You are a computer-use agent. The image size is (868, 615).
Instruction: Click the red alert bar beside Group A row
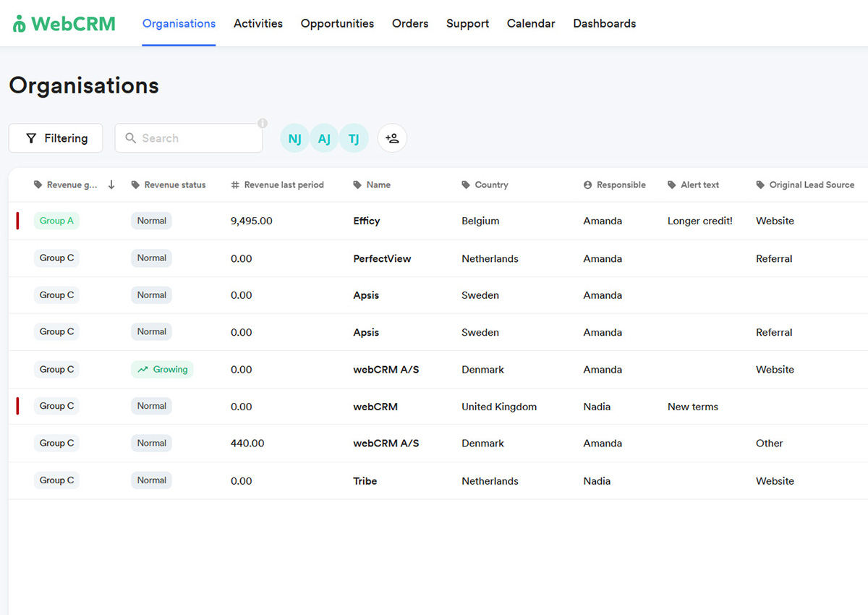(17, 221)
